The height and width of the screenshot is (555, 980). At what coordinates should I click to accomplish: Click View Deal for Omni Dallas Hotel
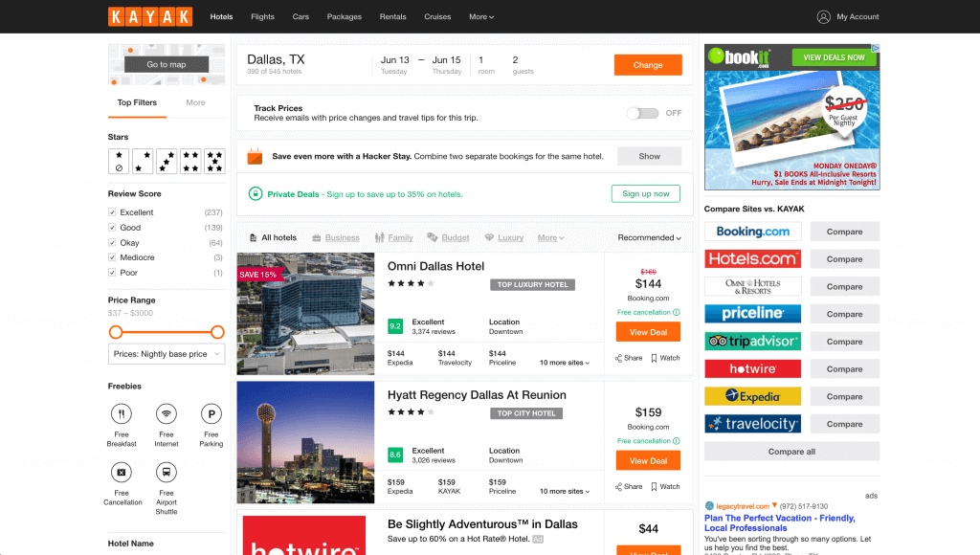point(648,332)
